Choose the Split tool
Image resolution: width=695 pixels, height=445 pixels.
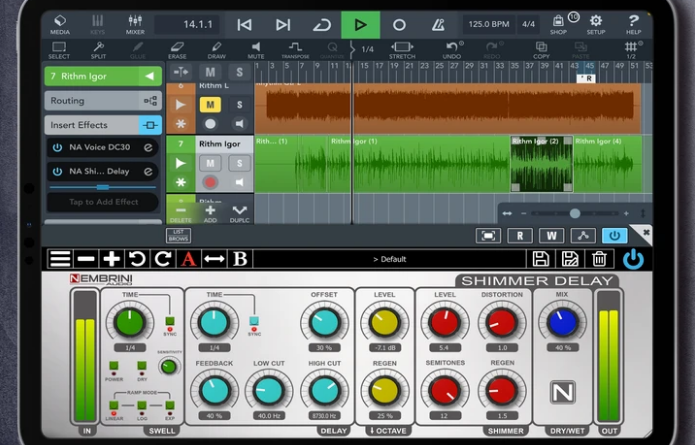98,50
